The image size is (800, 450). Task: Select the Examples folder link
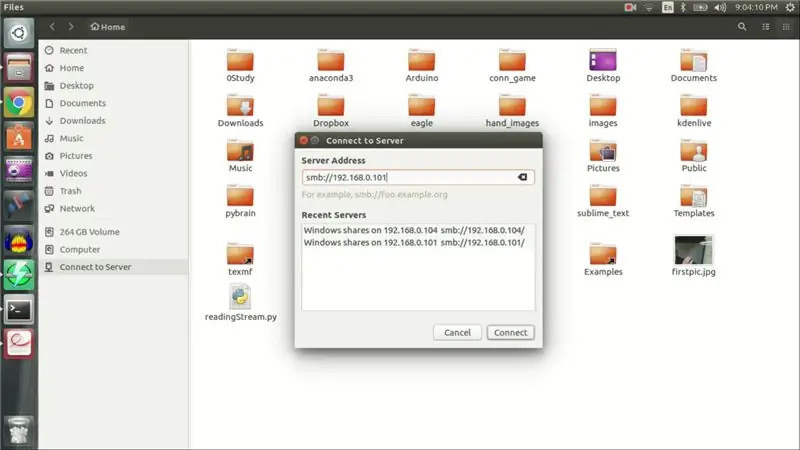(x=603, y=259)
